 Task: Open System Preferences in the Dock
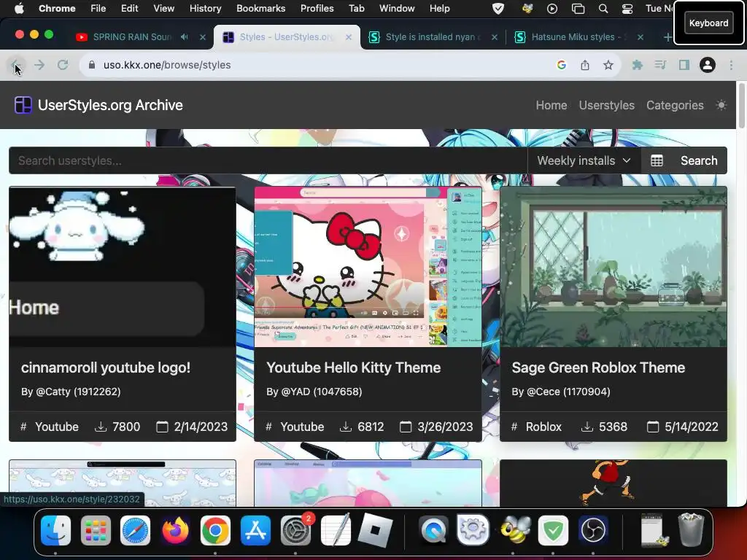click(x=295, y=531)
